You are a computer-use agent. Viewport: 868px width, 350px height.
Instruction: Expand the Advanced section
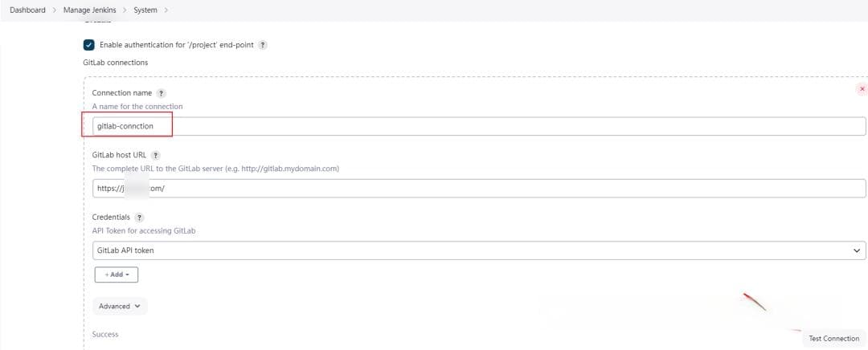120,306
